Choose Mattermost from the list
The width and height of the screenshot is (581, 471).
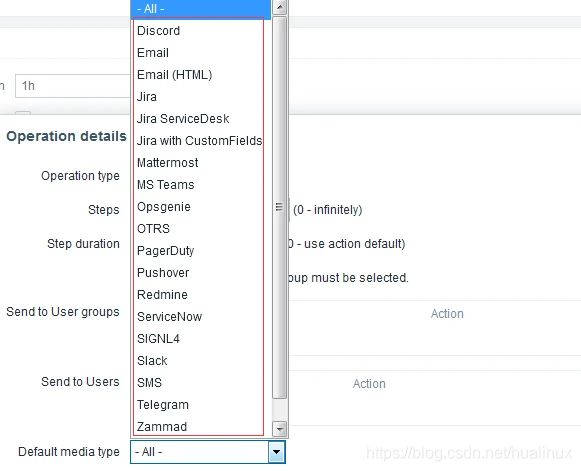coord(167,163)
